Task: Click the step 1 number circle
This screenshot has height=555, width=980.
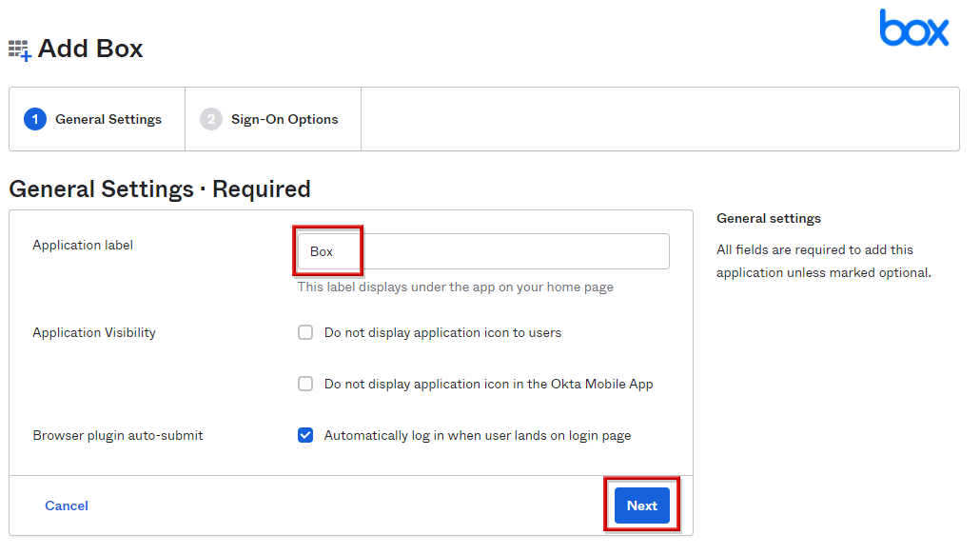Action: [35, 119]
